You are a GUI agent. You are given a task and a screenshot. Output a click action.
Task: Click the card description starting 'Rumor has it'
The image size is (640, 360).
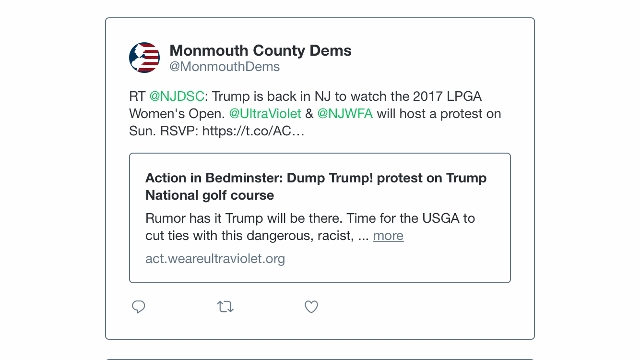(310, 227)
